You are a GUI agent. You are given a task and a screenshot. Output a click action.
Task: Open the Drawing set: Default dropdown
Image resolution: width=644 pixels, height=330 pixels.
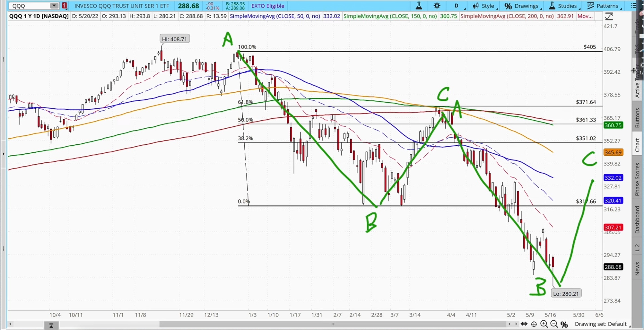[x=602, y=324]
